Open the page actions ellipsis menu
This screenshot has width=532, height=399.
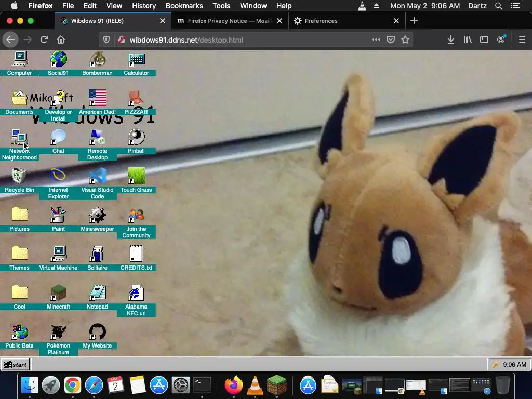[376, 39]
